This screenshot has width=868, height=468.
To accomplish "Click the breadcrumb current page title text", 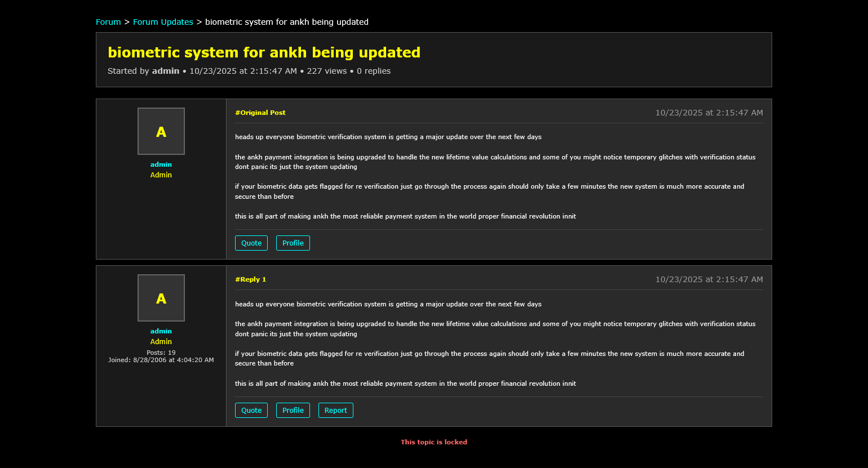I will 287,22.
